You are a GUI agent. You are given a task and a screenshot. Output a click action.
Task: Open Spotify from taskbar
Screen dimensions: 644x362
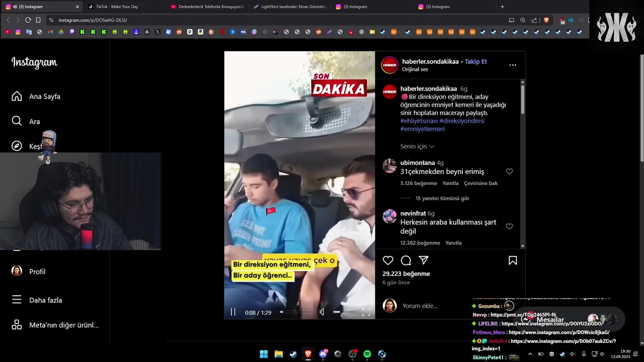[367, 354]
